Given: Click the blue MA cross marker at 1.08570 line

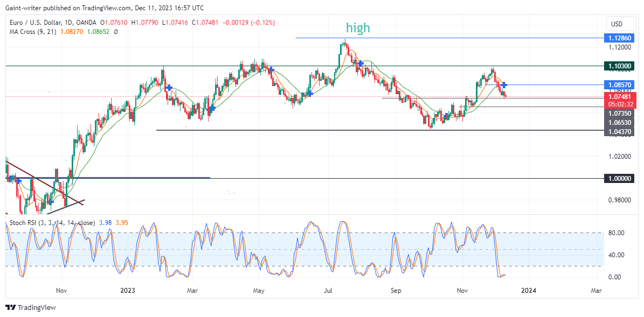Looking at the screenshot, I should (504, 85).
